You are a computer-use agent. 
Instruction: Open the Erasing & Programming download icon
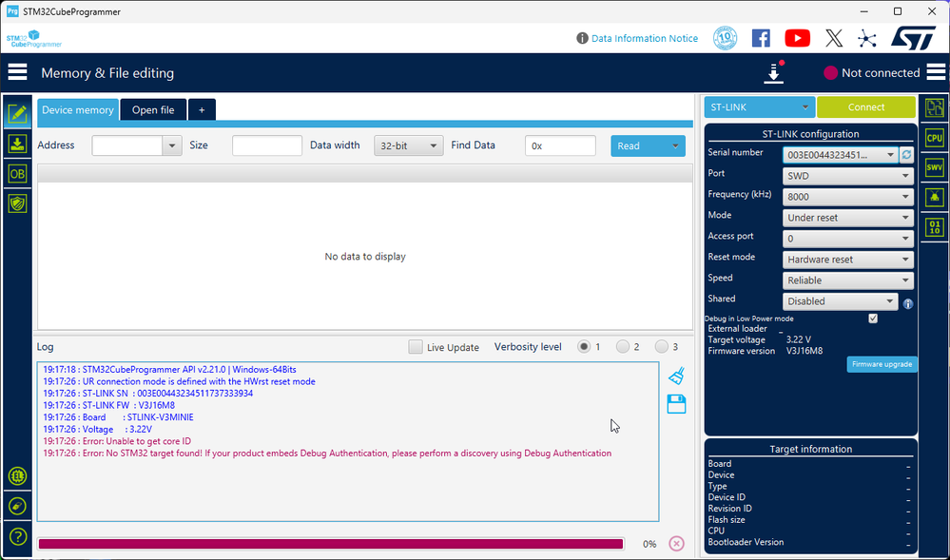tap(17, 144)
